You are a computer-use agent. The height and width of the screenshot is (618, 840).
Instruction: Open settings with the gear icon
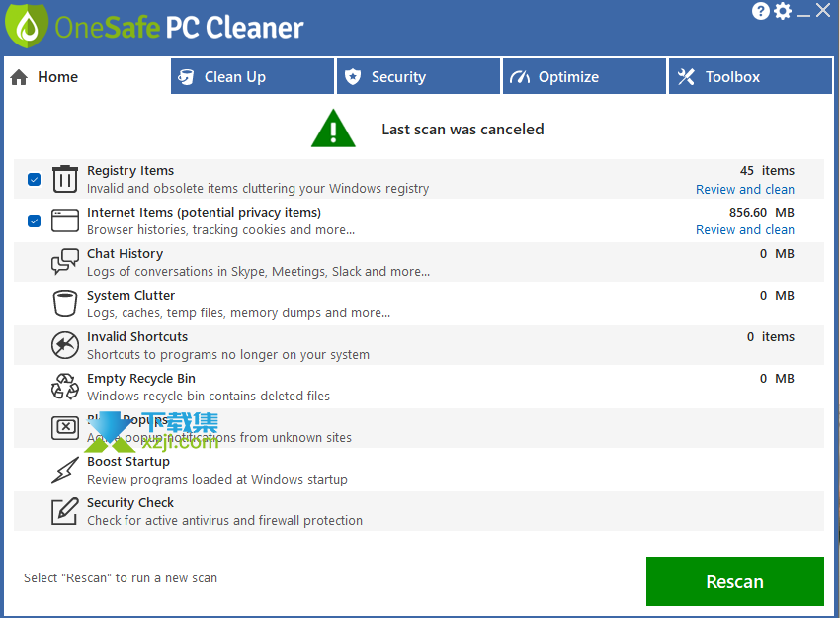(783, 11)
